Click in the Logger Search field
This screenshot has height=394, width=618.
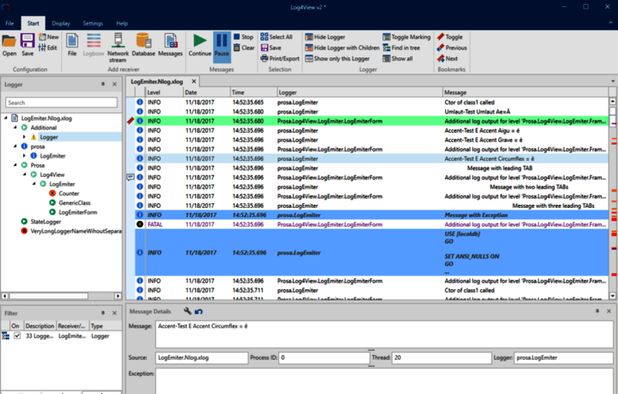61,102
